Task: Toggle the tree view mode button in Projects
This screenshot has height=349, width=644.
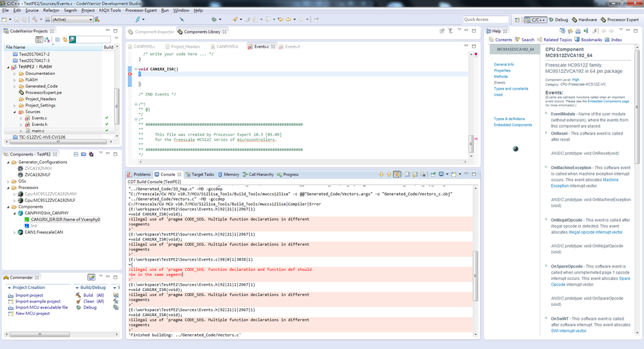Action: coord(39,39)
